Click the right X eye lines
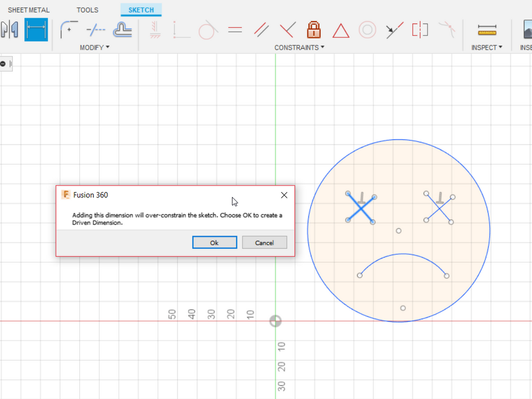The width and height of the screenshot is (532, 399). point(439,207)
